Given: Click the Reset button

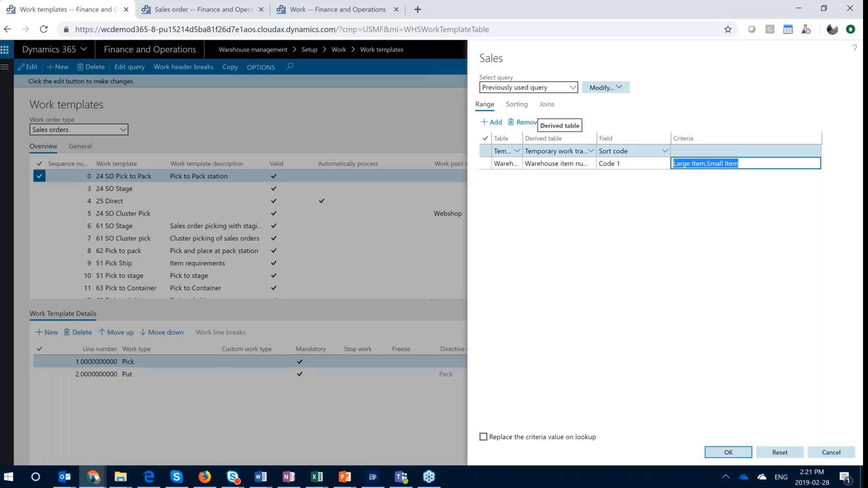Looking at the screenshot, I should coord(779,452).
